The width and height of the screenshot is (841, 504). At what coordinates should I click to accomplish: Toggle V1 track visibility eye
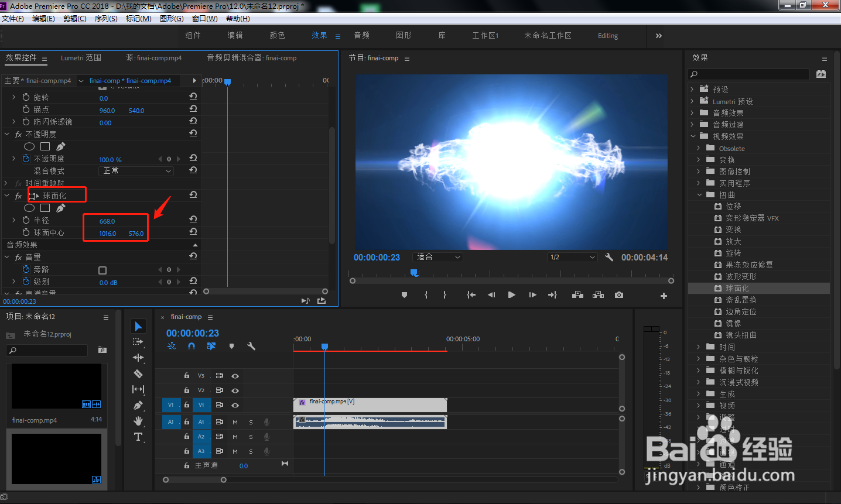(235, 405)
